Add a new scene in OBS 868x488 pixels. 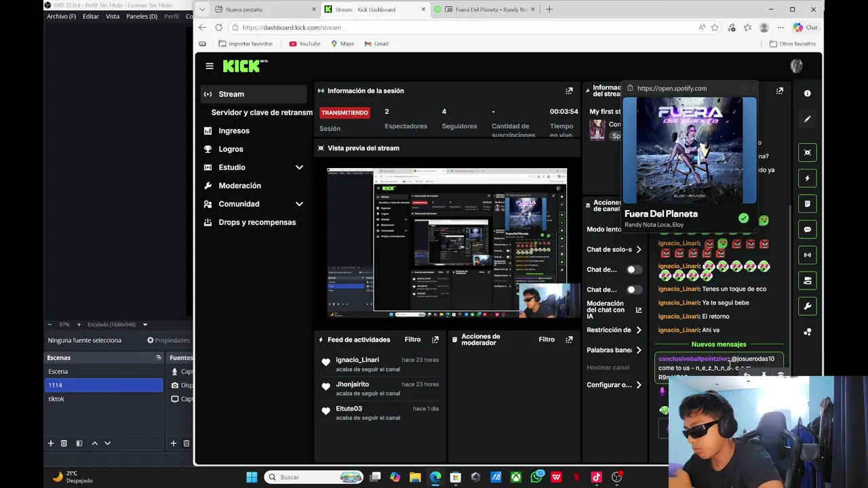[x=50, y=443]
